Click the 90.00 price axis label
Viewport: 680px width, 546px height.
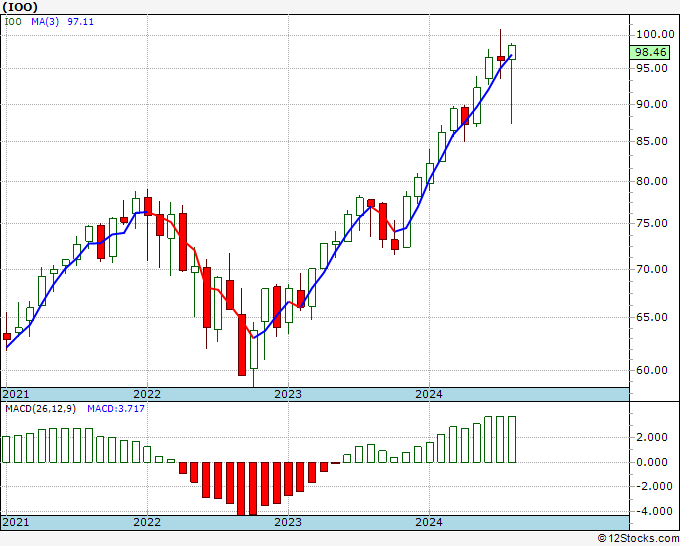click(x=652, y=104)
